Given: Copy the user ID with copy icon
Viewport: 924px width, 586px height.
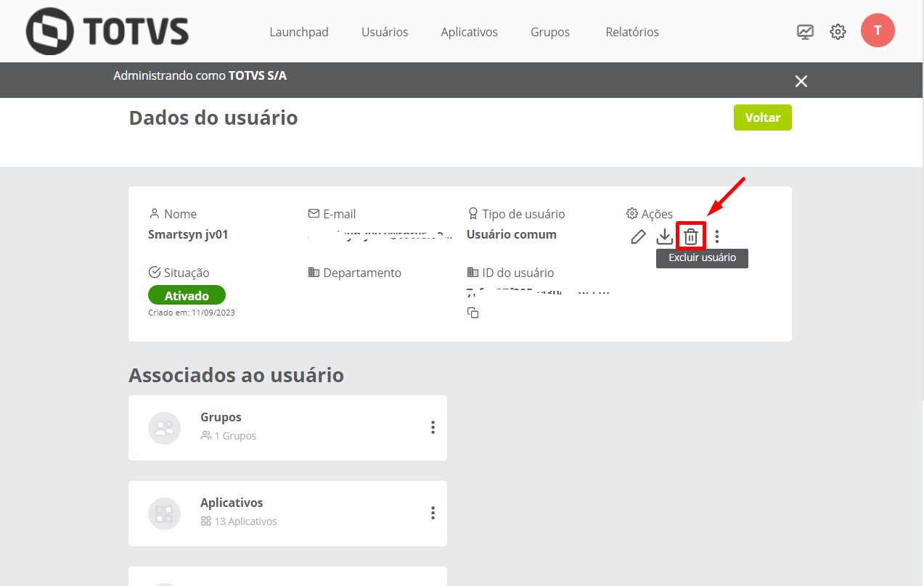Looking at the screenshot, I should (x=473, y=313).
